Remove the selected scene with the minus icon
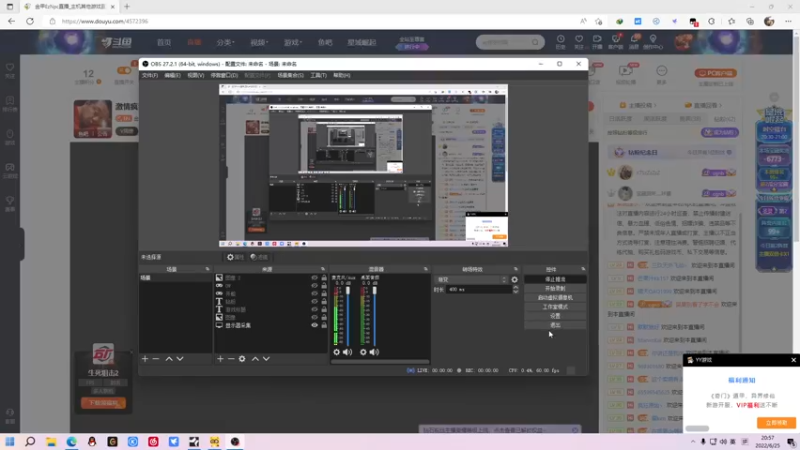The height and width of the screenshot is (450, 800). [x=156, y=359]
